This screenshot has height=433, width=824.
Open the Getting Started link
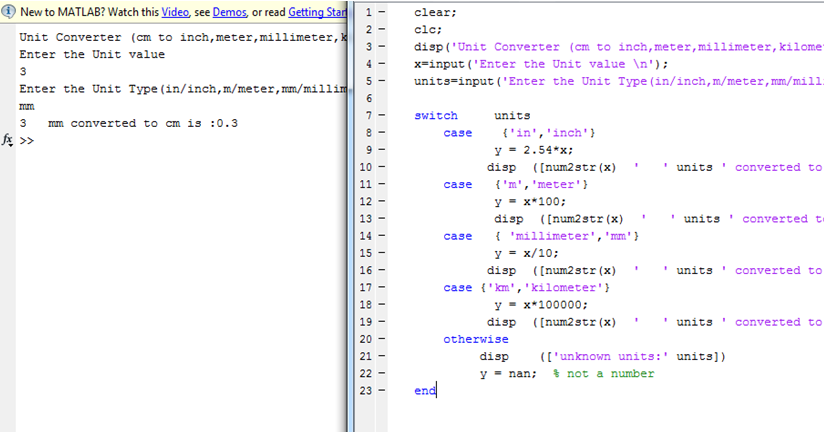(317, 12)
